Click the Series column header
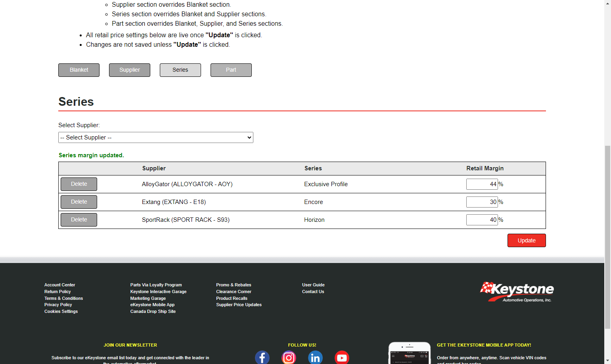 tap(313, 168)
